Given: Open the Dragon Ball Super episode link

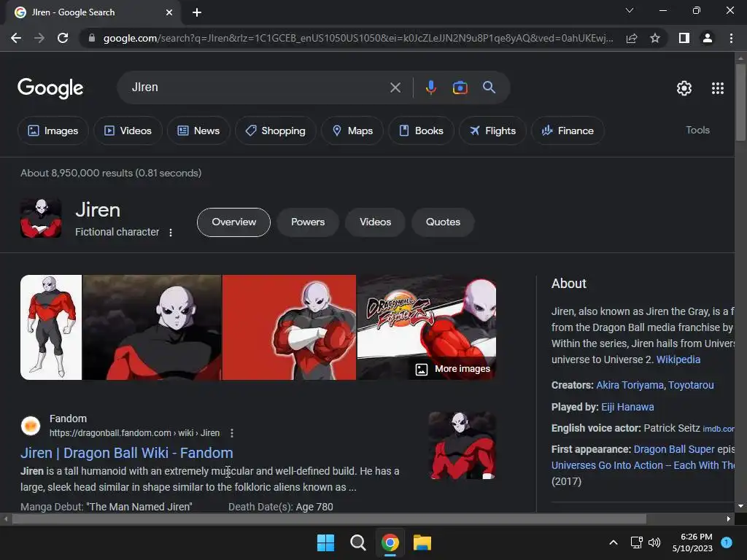Looking at the screenshot, I should [674, 449].
